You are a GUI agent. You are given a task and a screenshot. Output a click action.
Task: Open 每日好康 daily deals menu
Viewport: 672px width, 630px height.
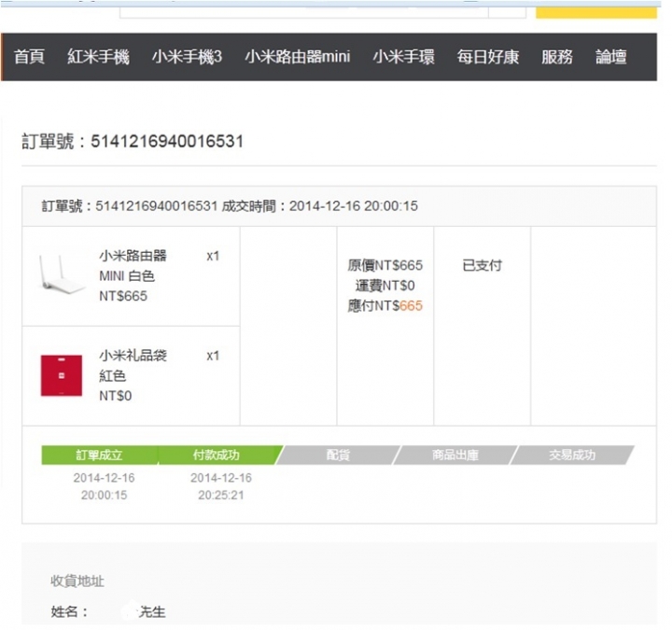point(488,57)
